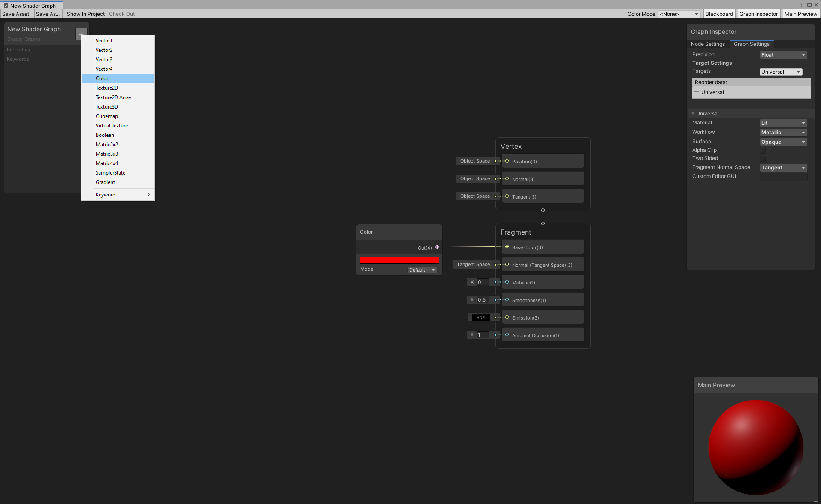
Task: Open the Color Mode dropdown
Action: click(679, 14)
